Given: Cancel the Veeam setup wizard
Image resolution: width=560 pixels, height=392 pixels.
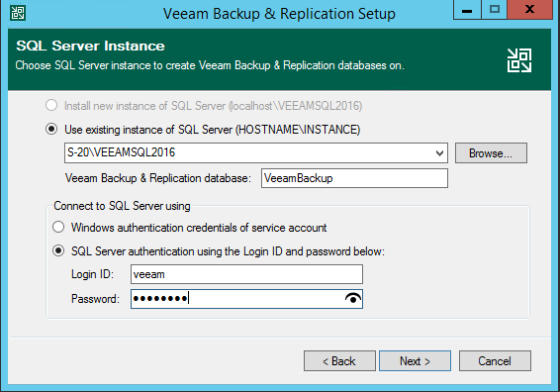Looking at the screenshot, I should 495,361.
